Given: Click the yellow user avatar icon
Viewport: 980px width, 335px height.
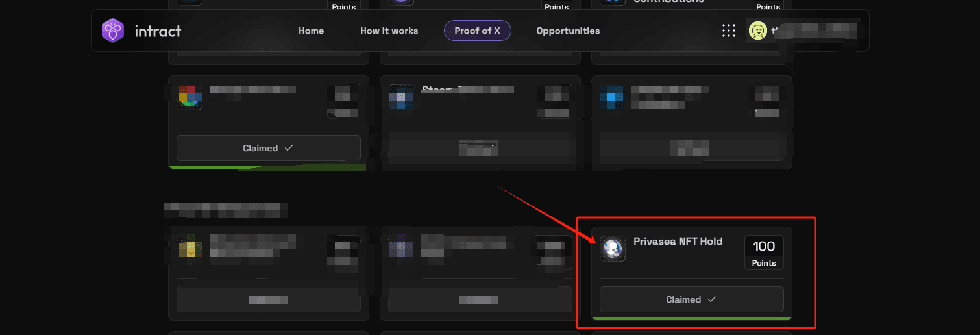Looking at the screenshot, I should pyautogui.click(x=757, y=31).
